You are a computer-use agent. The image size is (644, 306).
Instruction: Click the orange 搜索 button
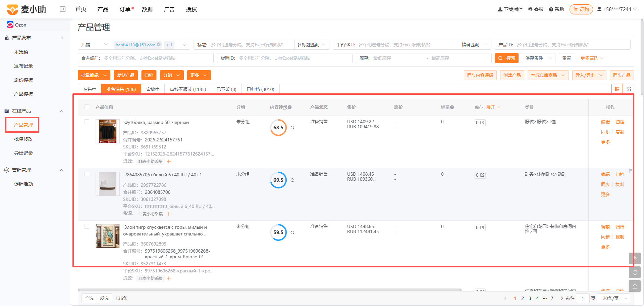point(507,58)
